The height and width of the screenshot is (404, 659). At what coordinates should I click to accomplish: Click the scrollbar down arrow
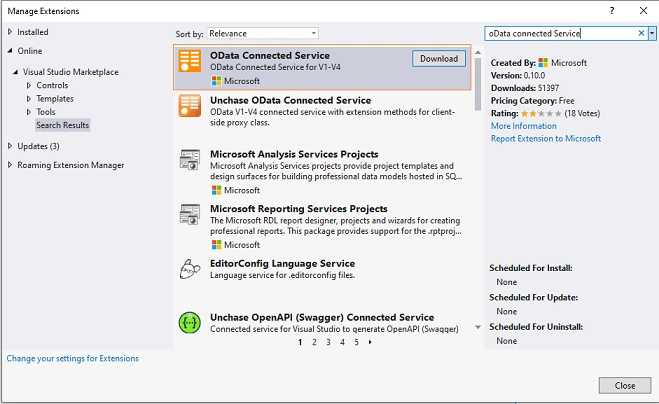(478, 327)
